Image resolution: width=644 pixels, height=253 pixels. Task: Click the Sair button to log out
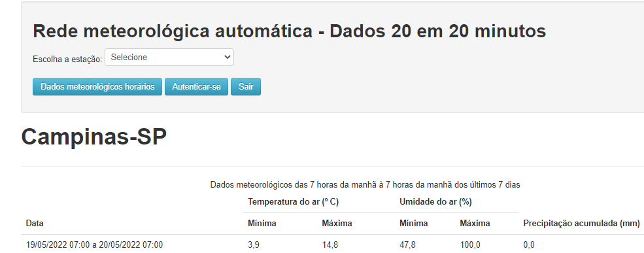pos(246,87)
